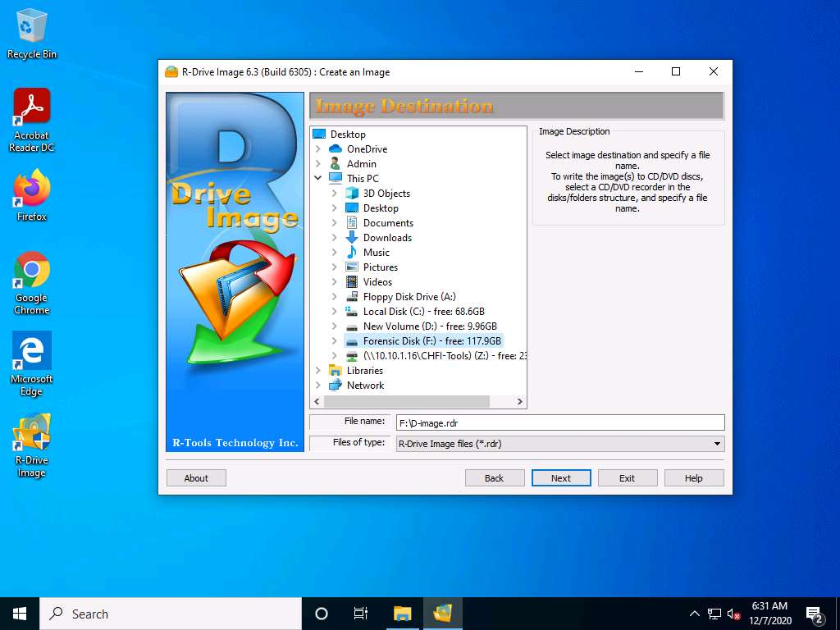
Task: Open the notification center icon
Action: 815,614
